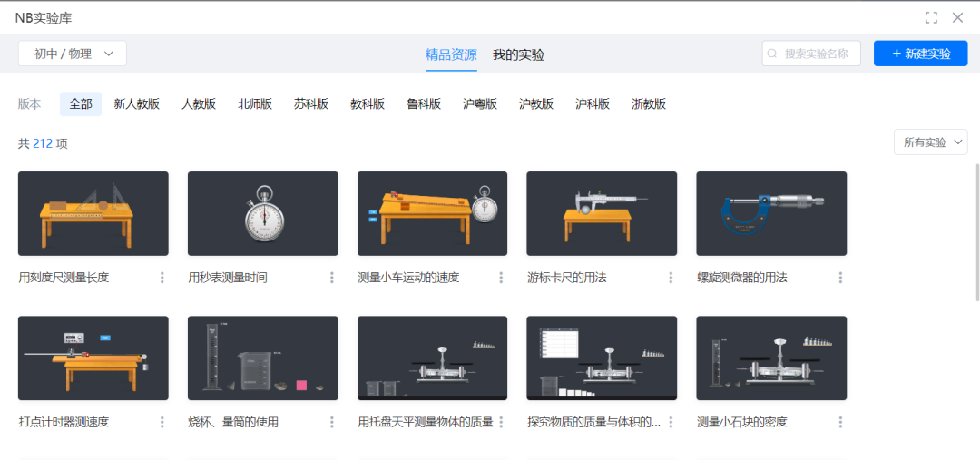Close the NB实验库 window
The image size is (980, 460).
click(x=957, y=17)
